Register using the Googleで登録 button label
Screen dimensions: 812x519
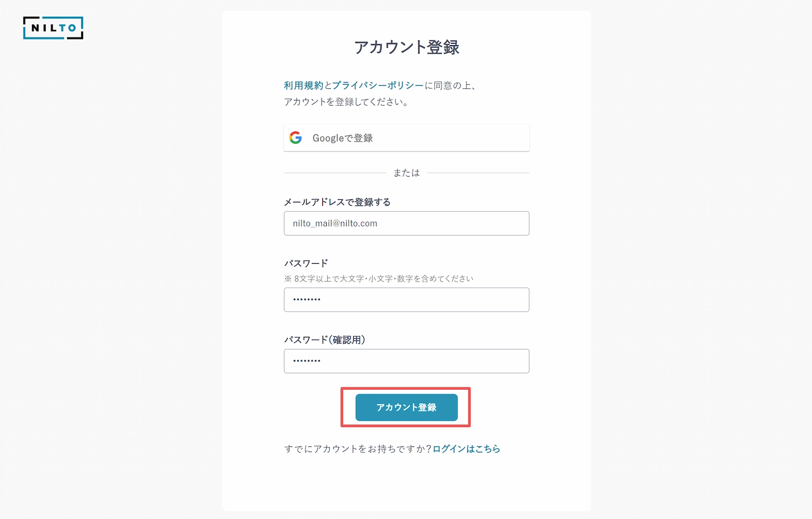343,138
